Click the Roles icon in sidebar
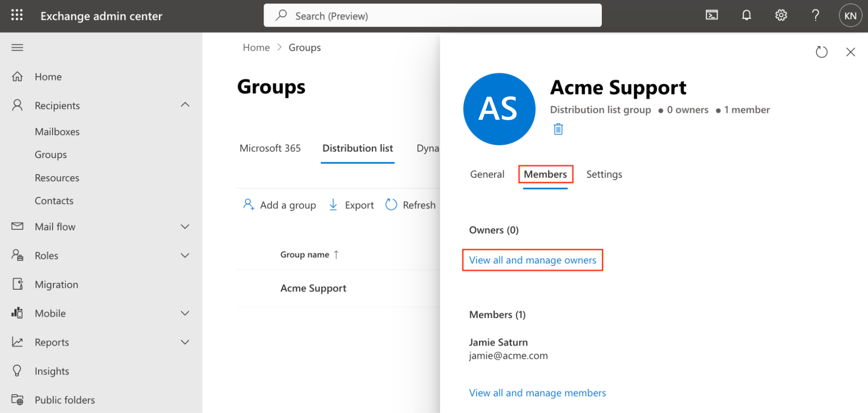The height and width of the screenshot is (413, 868). tap(17, 255)
